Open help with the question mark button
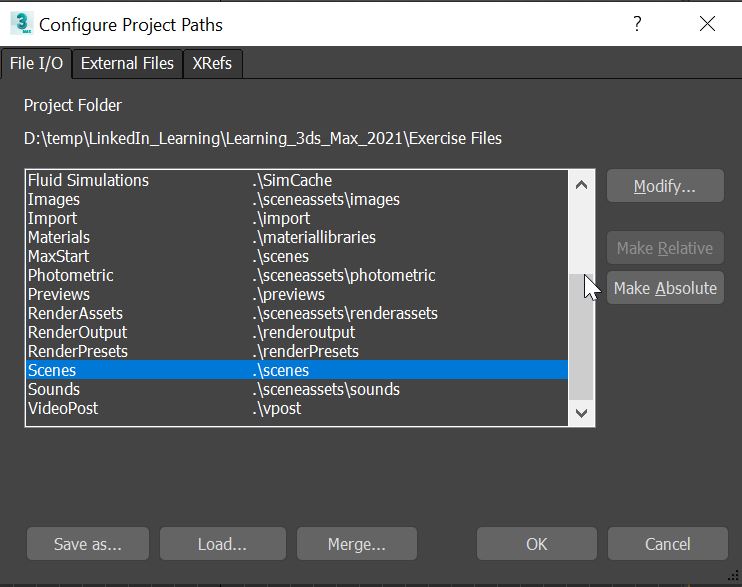Viewport: 742px width, 587px height. coord(637,23)
